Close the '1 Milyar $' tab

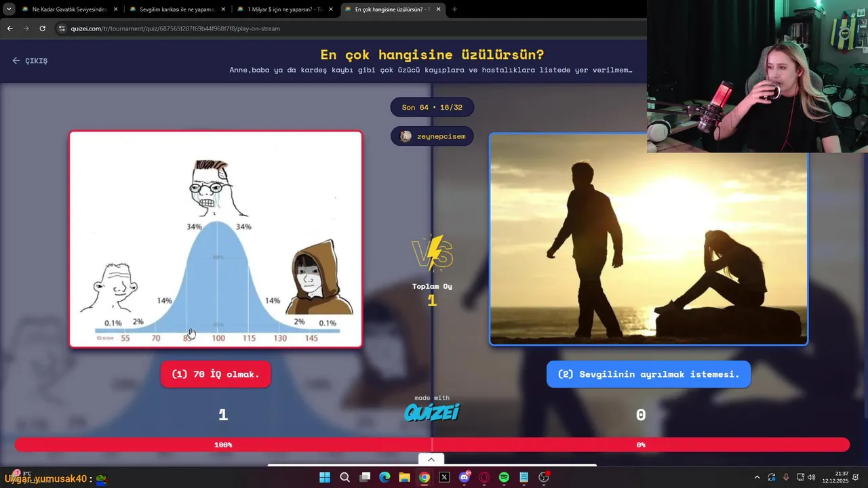point(331,9)
